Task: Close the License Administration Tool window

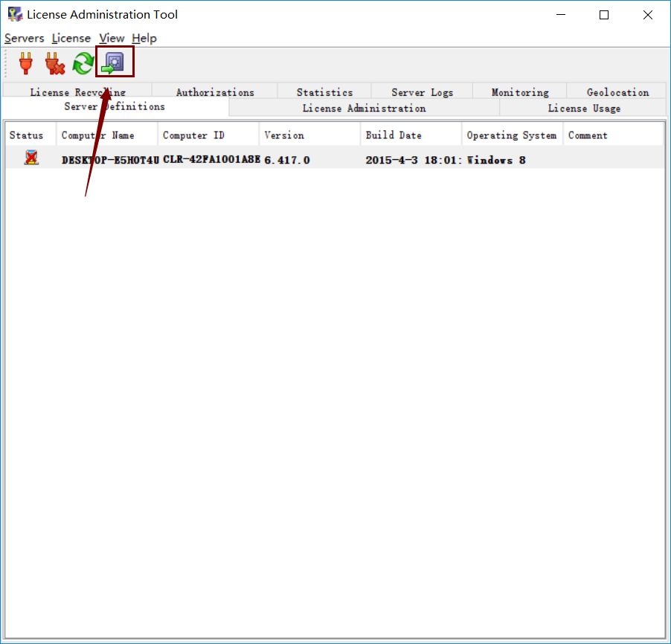Action: tap(647, 15)
